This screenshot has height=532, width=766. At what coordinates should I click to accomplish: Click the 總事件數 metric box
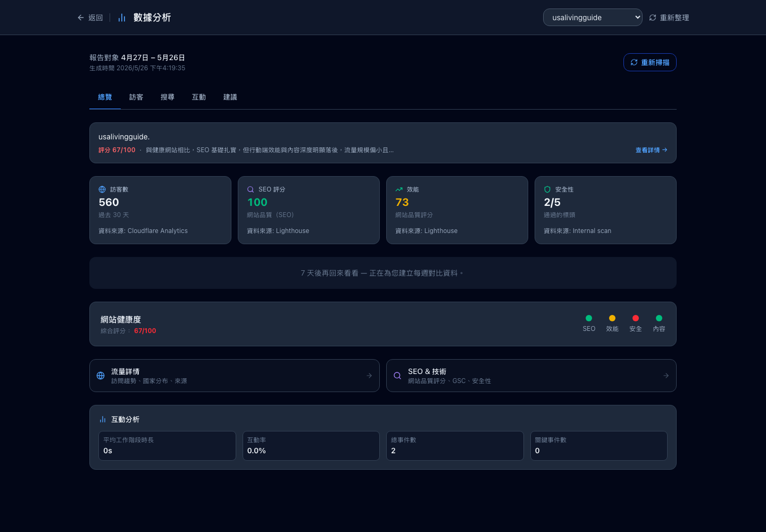455,446
